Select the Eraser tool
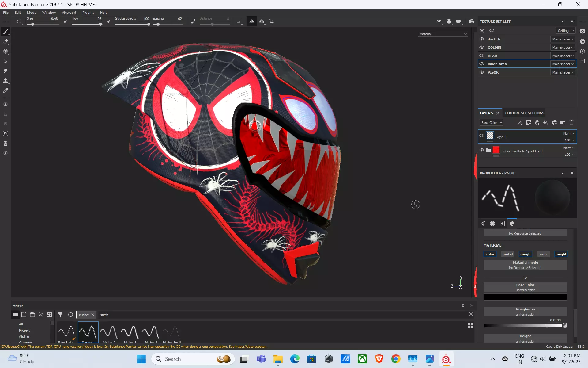The width and height of the screenshot is (588, 368). (x=6, y=42)
